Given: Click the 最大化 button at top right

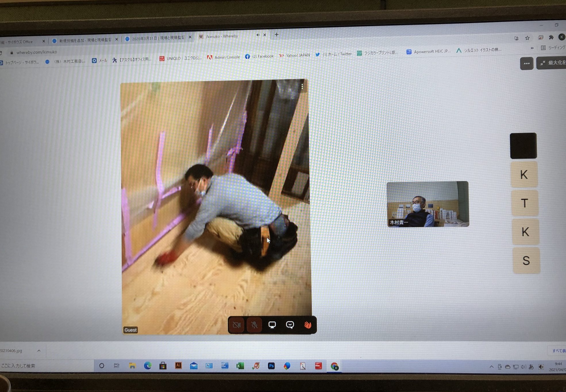Looking at the screenshot, I should click(552, 63).
